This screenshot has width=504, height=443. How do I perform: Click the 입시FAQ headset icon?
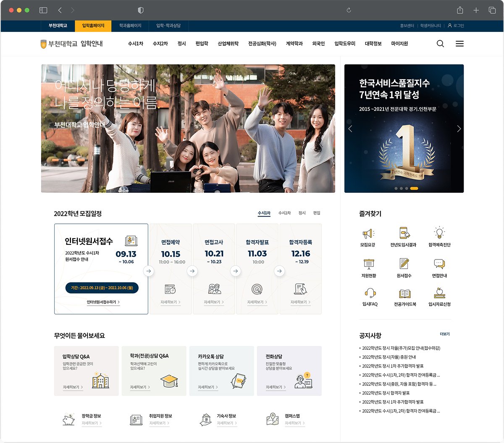(370, 293)
